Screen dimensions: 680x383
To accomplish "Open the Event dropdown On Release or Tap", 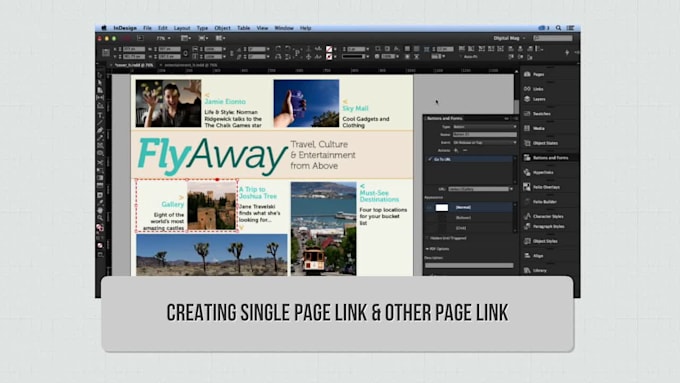I will point(485,142).
